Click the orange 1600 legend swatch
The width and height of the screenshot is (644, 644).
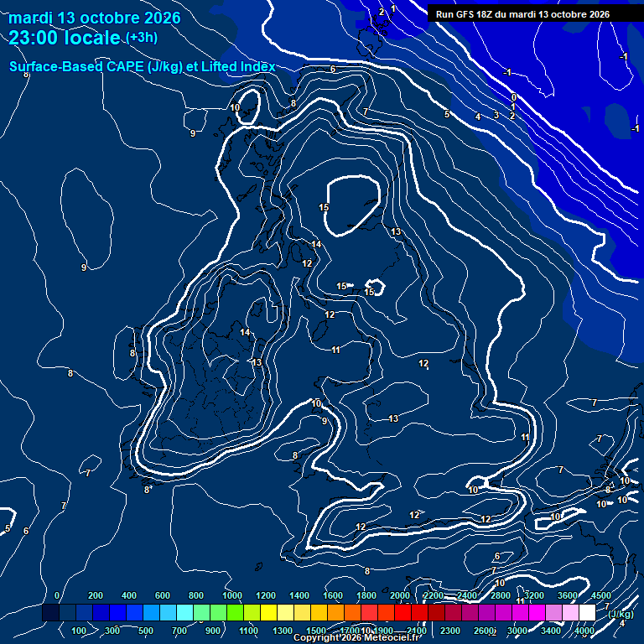(335, 612)
